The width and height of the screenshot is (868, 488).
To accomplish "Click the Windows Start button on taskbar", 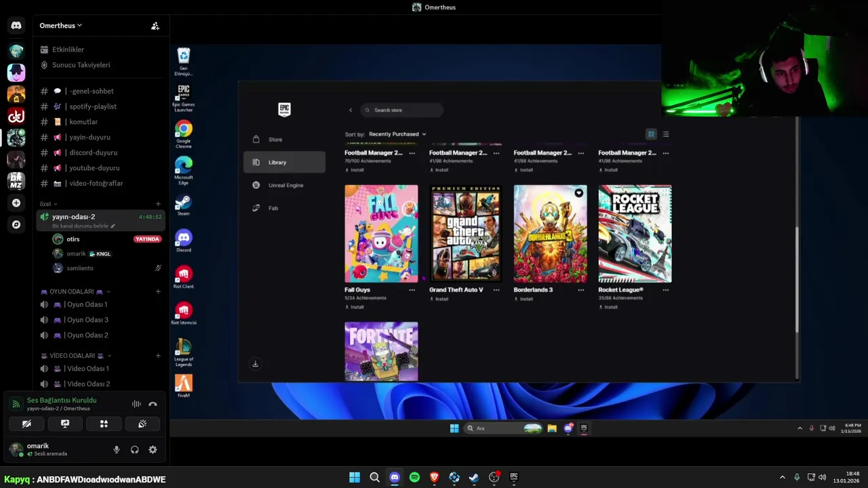I will pos(355,477).
